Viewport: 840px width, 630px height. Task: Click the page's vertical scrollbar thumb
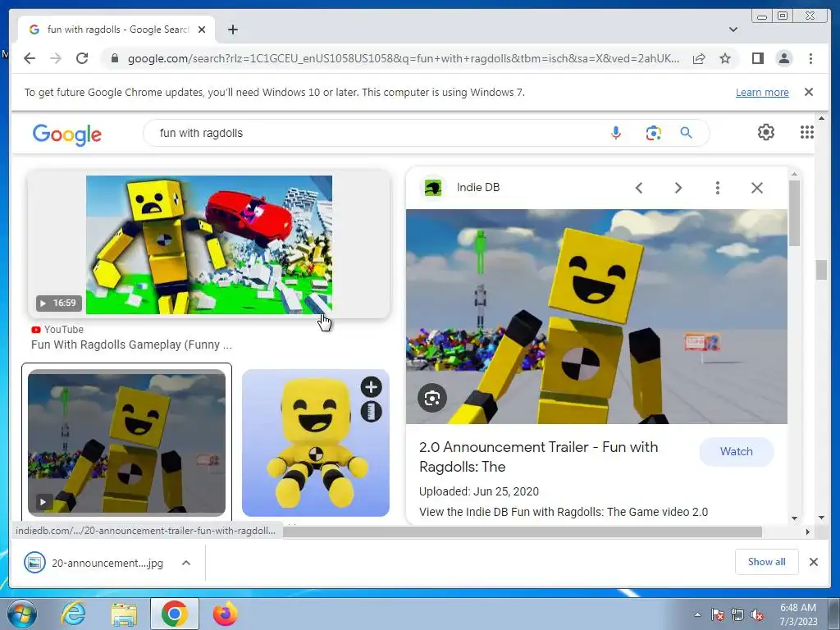821,269
